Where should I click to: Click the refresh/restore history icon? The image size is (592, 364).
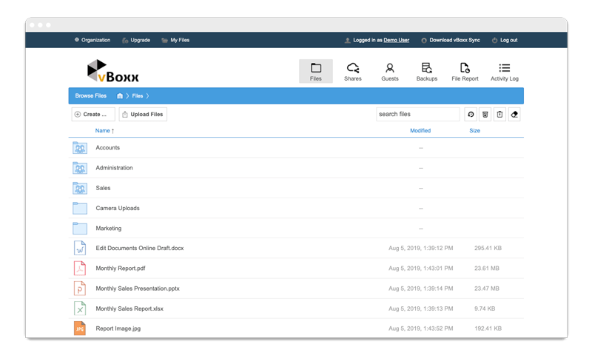tap(470, 114)
